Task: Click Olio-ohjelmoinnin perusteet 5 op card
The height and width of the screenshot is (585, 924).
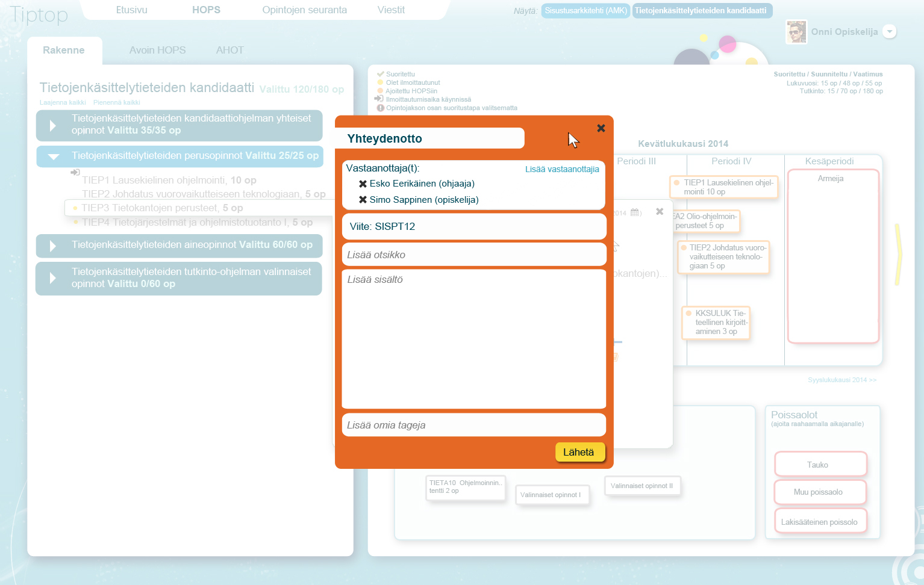Action: click(705, 221)
